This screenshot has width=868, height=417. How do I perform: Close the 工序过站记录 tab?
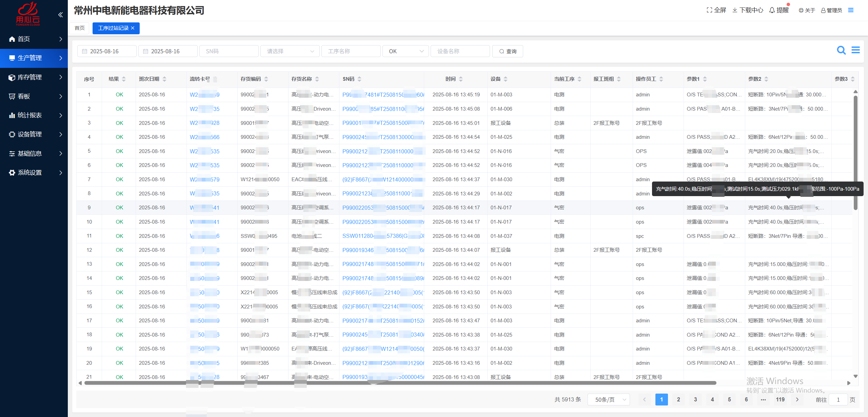pos(133,28)
